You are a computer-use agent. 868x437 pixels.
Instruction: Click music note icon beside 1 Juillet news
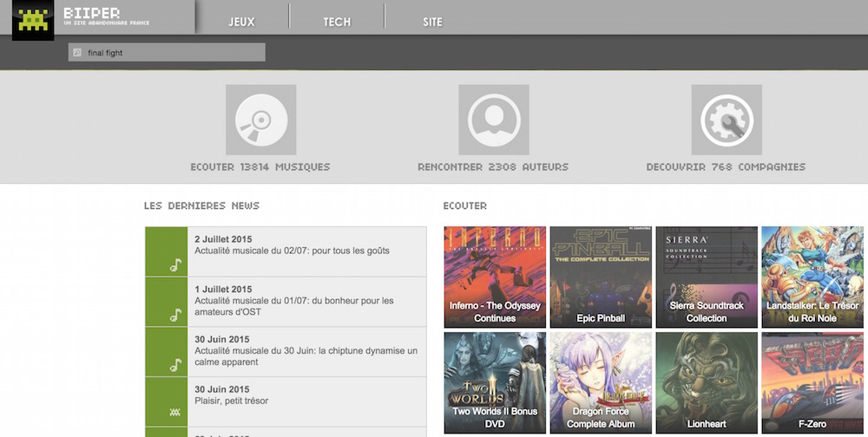coord(174,316)
